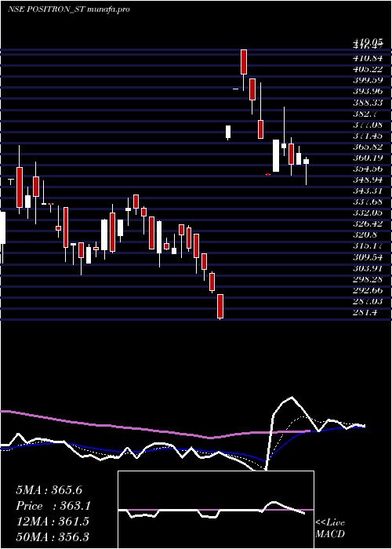
Task: Select the 410.84 price level label
Action: (x=368, y=58)
